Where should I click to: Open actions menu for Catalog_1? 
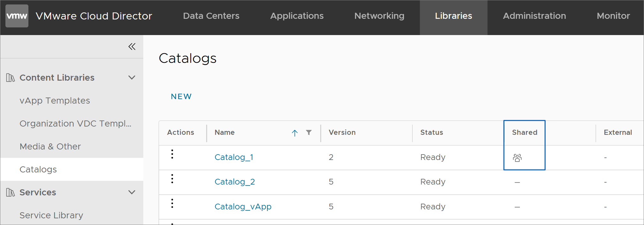[x=172, y=154]
